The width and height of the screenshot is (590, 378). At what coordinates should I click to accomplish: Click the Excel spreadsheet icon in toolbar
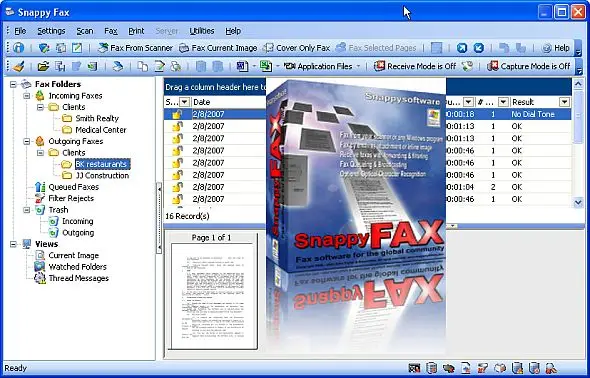point(266,67)
